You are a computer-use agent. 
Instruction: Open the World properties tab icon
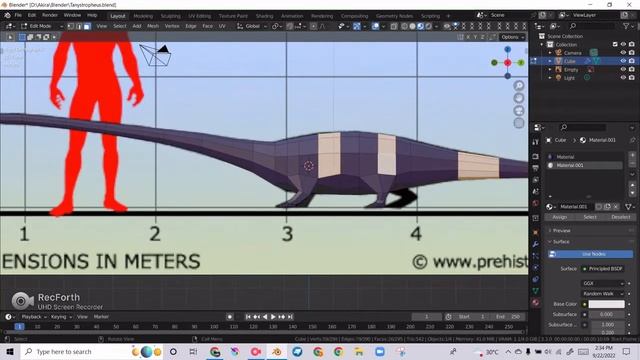click(536, 203)
